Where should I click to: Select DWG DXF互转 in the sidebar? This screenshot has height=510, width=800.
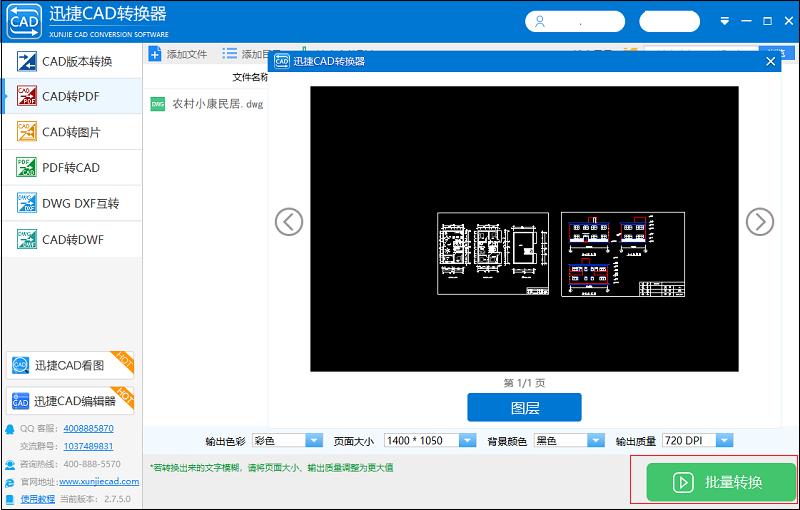pyautogui.click(x=72, y=203)
